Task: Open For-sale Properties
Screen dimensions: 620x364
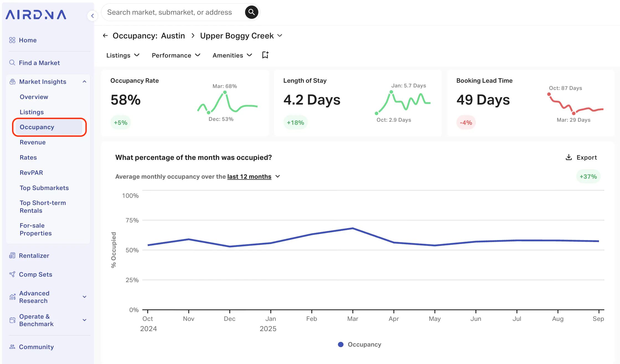Action: click(35, 229)
